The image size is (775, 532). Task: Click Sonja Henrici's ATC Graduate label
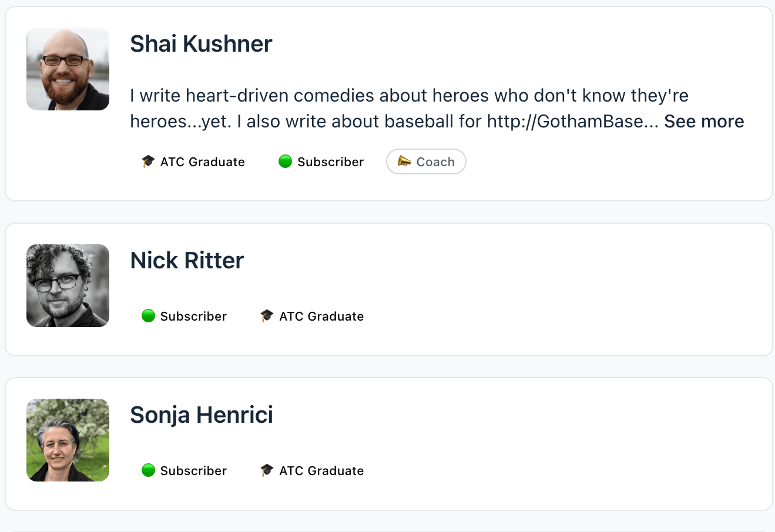pyautogui.click(x=321, y=471)
